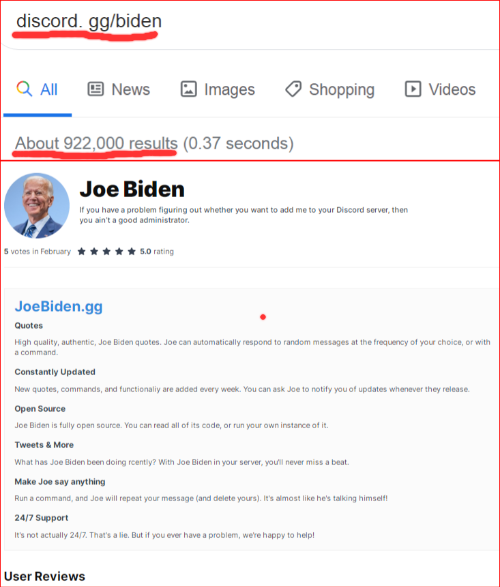Click the search magnifier icon beside All

point(24,89)
